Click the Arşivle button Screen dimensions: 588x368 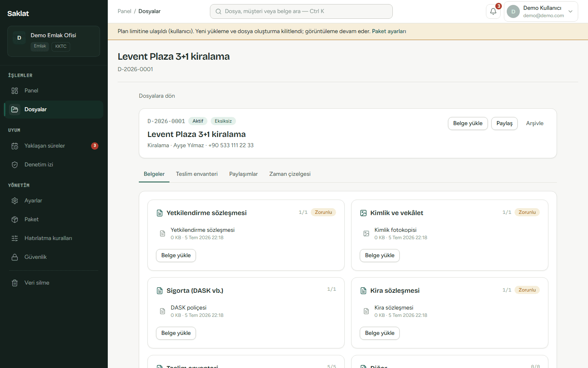pyautogui.click(x=535, y=123)
